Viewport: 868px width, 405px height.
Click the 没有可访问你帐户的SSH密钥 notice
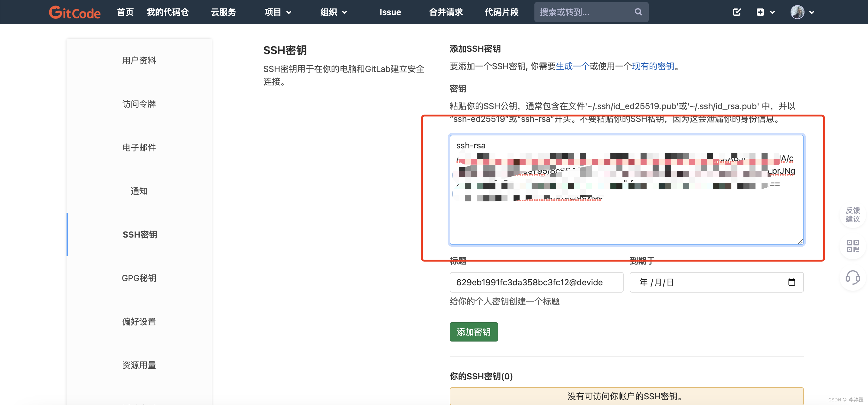pos(626,396)
